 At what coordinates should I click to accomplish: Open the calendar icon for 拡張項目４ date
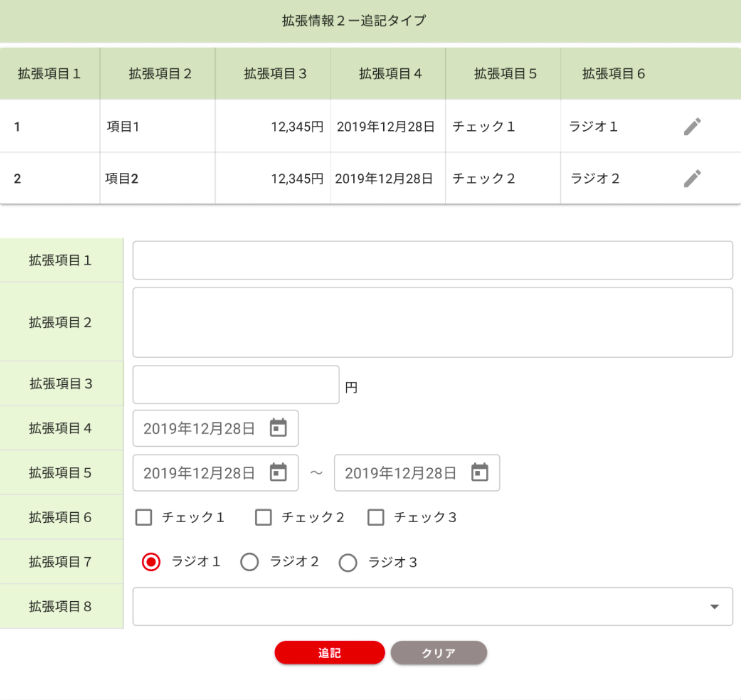click(278, 428)
